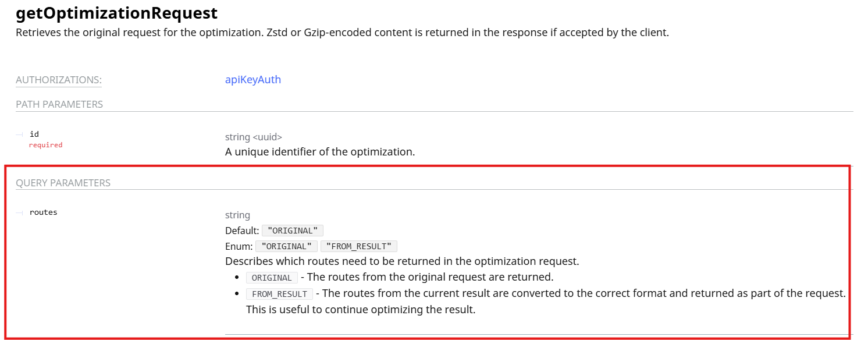Click the tree connector icon beside routes
The width and height of the screenshot is (868, 340).
point(19,212)
